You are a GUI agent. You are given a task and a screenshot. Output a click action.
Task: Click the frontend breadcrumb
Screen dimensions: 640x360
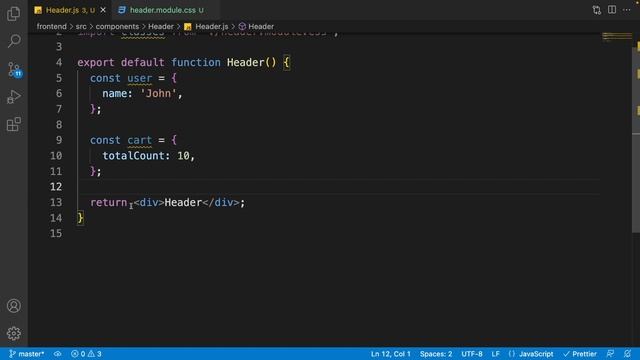(x=51, y=27)
